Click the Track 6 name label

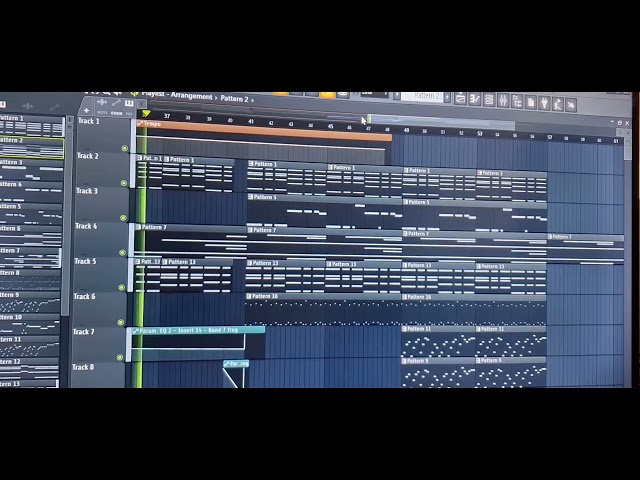point(84,296)
